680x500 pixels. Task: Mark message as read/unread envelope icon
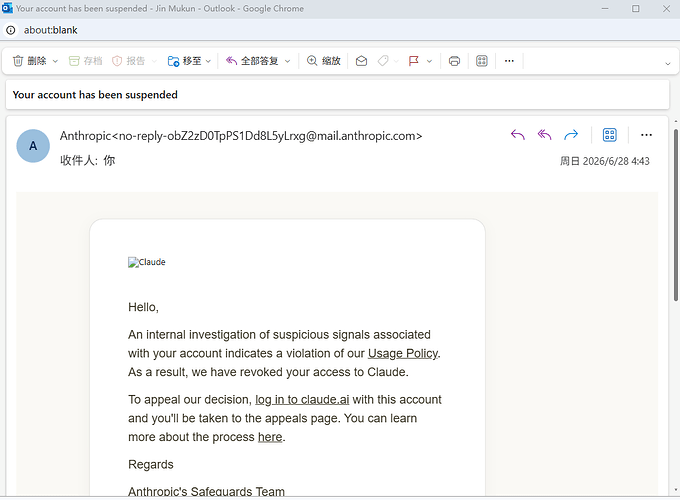point(361,61)
